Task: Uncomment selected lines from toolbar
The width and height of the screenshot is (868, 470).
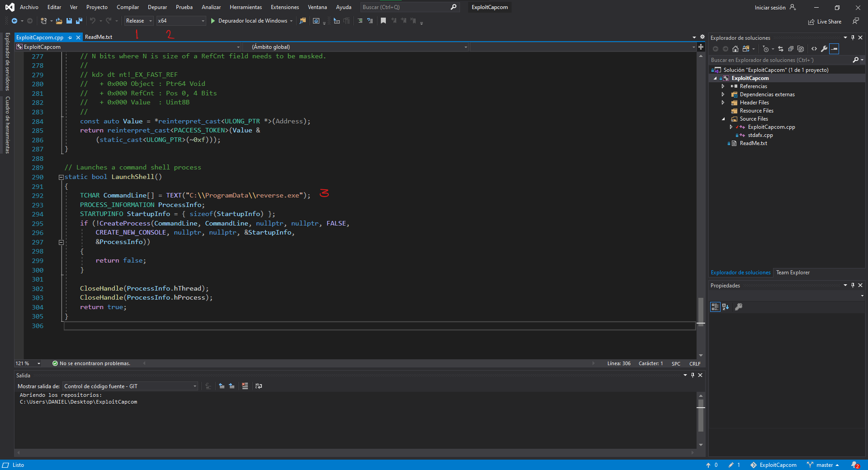Action: click(x=370, y=21)
